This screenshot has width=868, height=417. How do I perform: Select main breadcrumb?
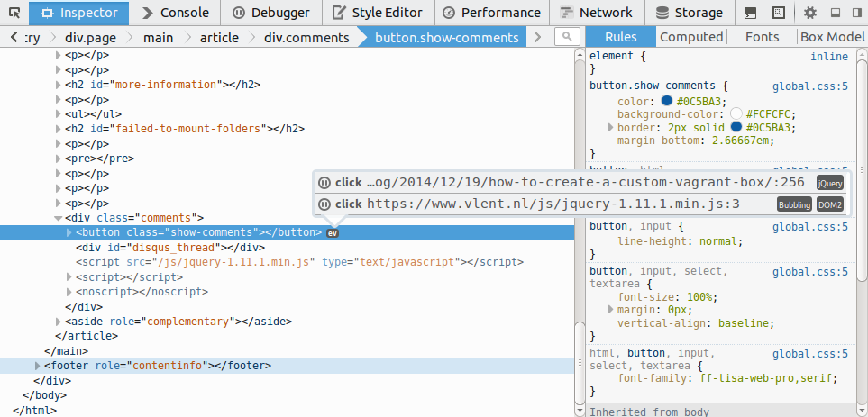(158, 38)
